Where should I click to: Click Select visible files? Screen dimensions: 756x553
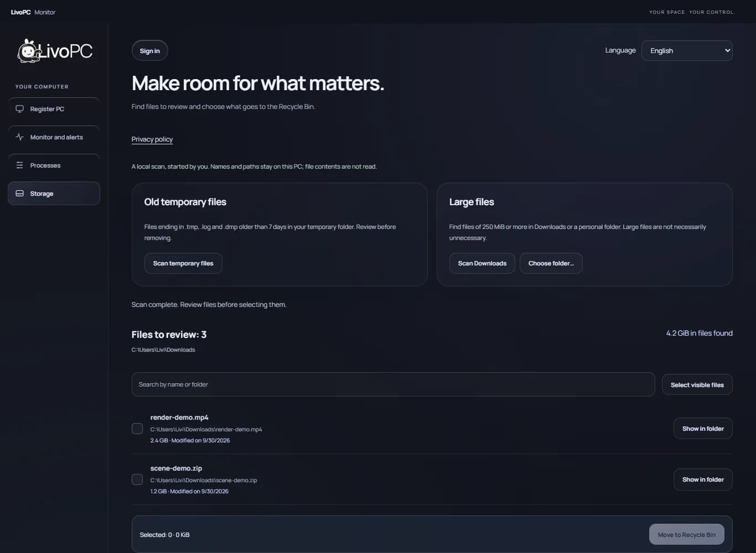pyautogui.click(x=697, y=385)
